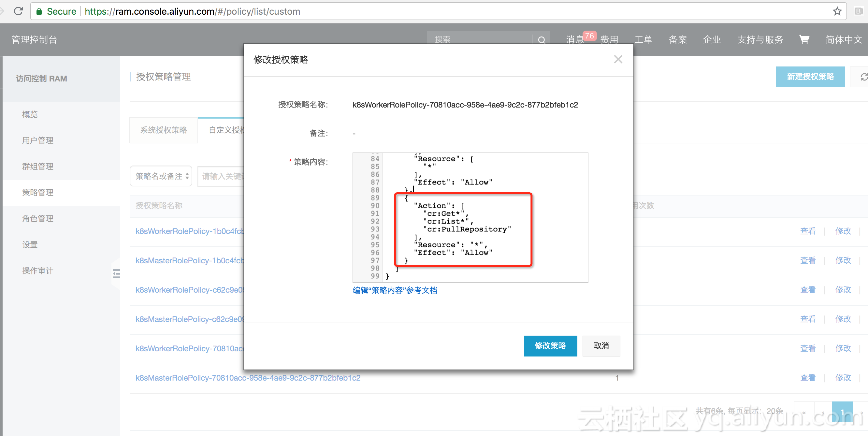
Task: Open the 简体中文 language selector
Action: point(844,39)
